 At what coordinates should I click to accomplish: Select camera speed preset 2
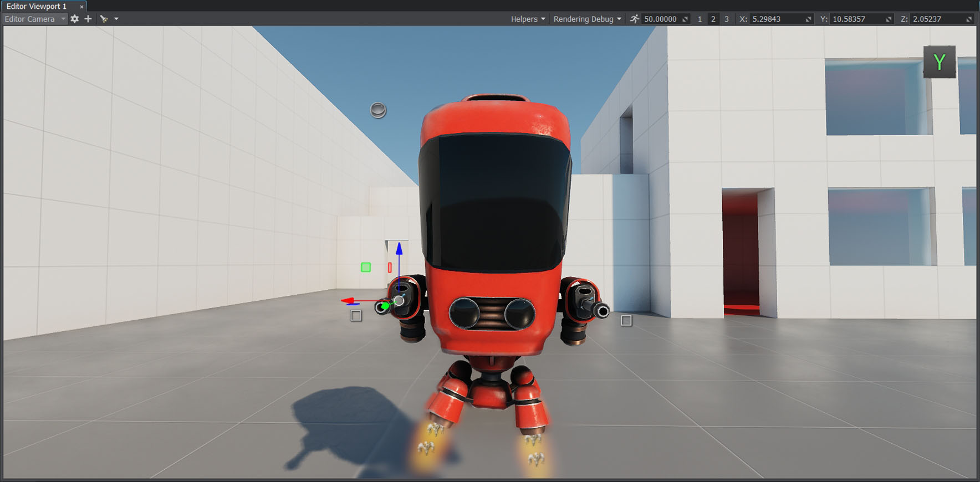tap(713, 19)
